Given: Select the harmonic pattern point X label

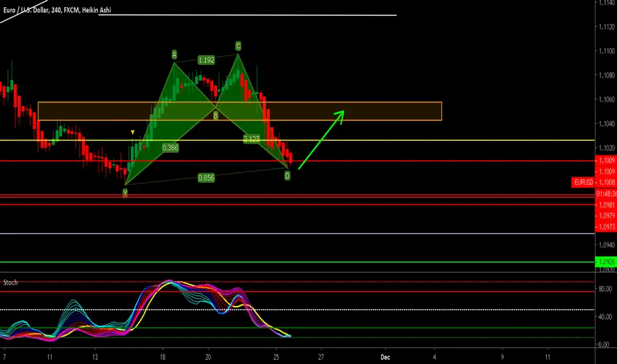Looking at the screenshot, I should (125, 193).
